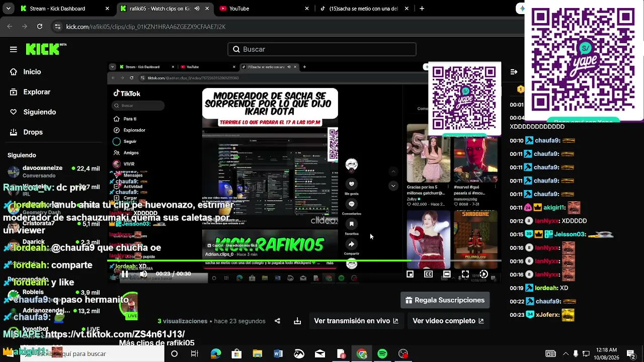Switch to Stream - Kick Dashboard tab
Viewport: 644px width, 362px height.
[x=64, y=9]
